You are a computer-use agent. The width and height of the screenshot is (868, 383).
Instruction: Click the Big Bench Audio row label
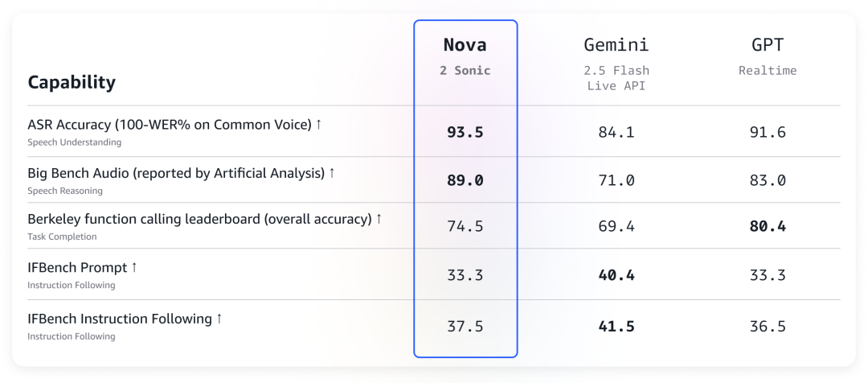pyautogui.click(x=176, y=174)
